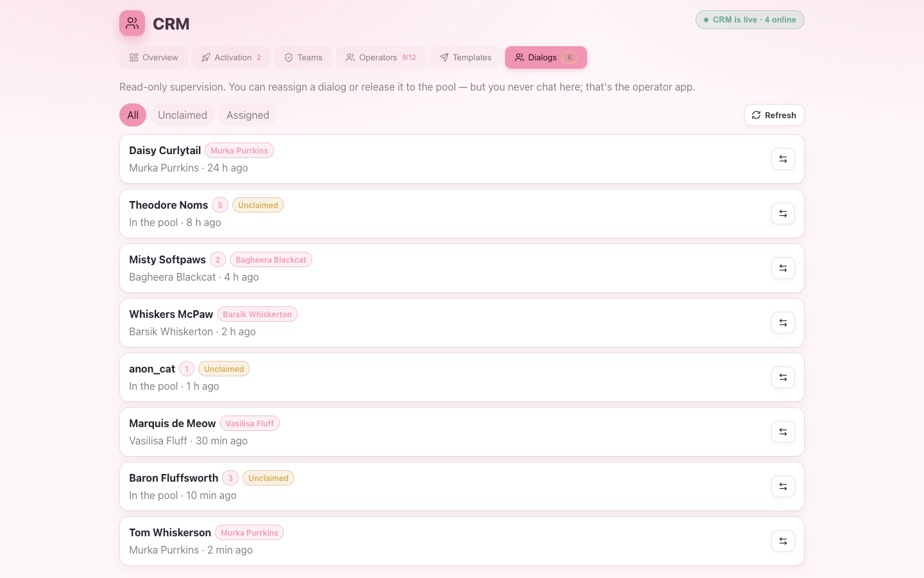The height and width of the screenshot is (578, 924).
Task: Click the CRM title text
Action: 171,24
